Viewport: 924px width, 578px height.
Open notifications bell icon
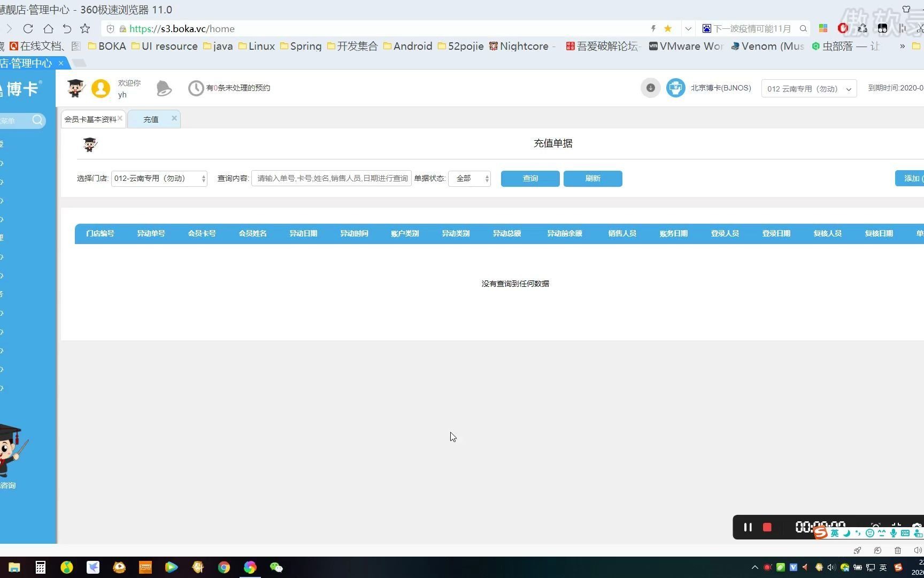(x=164, y=88)
